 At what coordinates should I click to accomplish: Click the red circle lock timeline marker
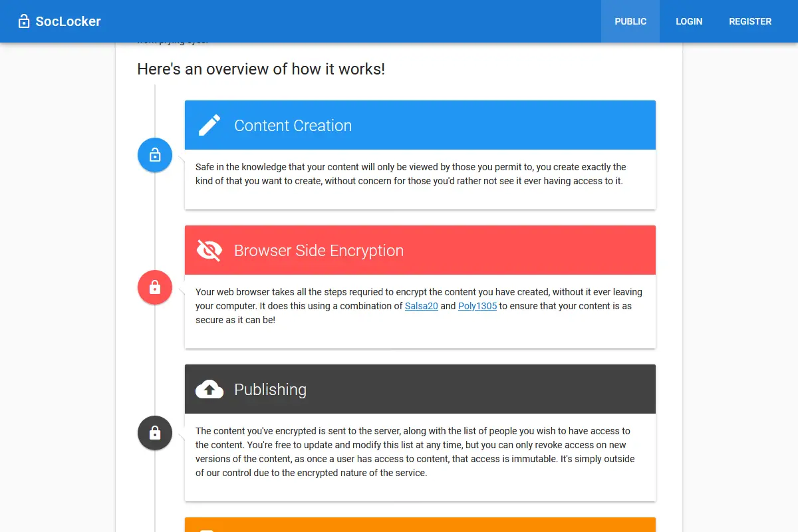pos(155,287)
